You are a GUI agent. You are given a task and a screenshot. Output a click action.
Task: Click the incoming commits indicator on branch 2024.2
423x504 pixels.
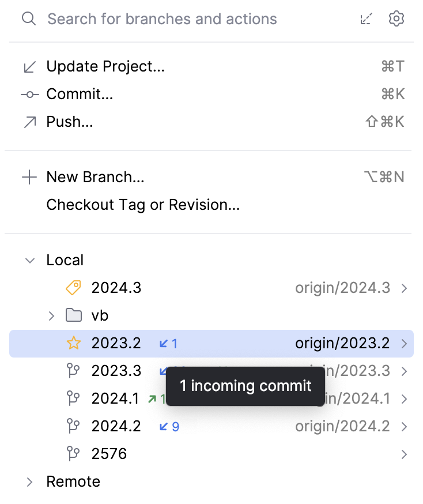coord(169,426)
